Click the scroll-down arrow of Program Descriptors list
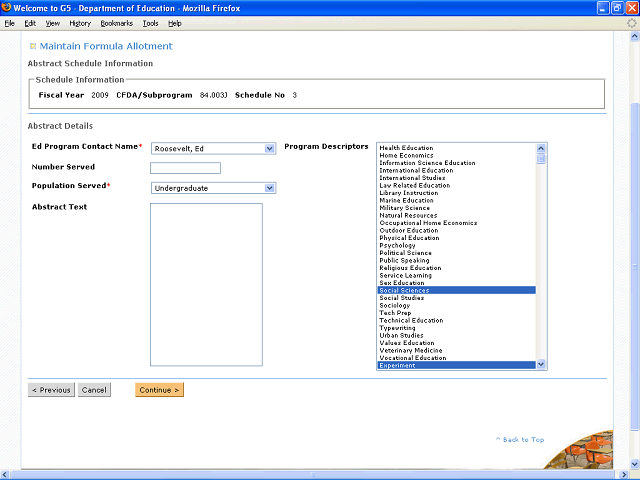Image resolution: width=640 pixels, height=480 pixels. click(541, 365)
